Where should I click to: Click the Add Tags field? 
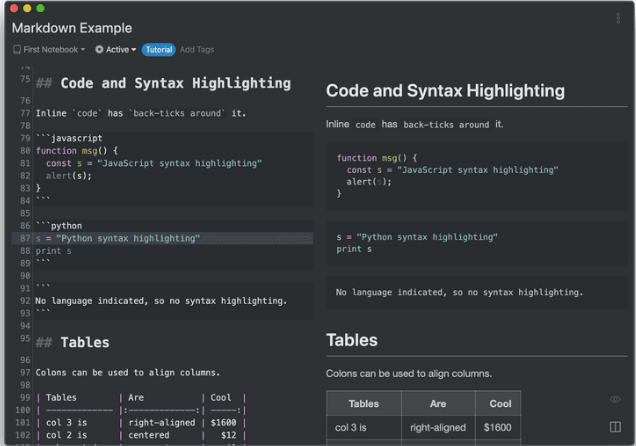[x=197, y=49]
